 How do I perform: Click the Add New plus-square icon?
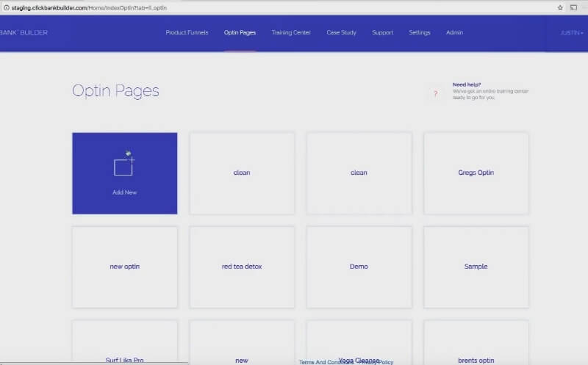coord(124,167)
